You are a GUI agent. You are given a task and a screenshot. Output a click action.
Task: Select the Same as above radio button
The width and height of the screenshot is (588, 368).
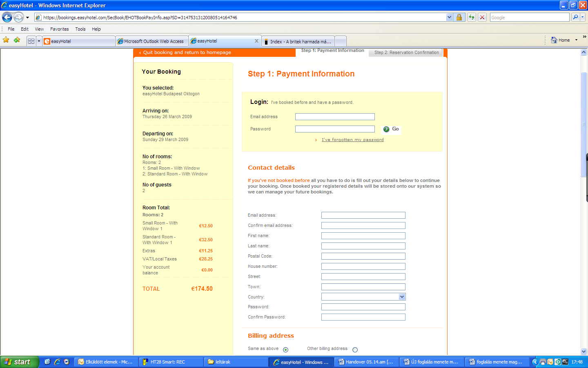285,350
